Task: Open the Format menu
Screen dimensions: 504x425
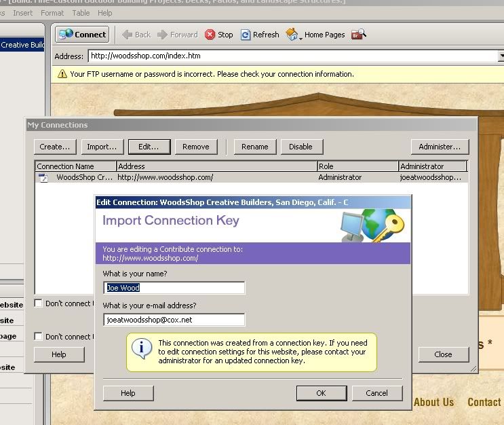Action: coord(52,13)
